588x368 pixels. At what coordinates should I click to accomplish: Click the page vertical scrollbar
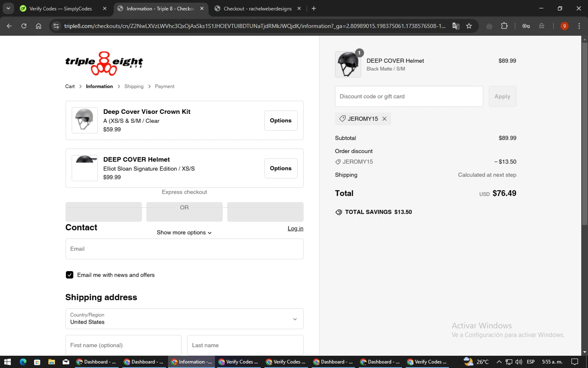pyautogui.click(x=584, y=133)
